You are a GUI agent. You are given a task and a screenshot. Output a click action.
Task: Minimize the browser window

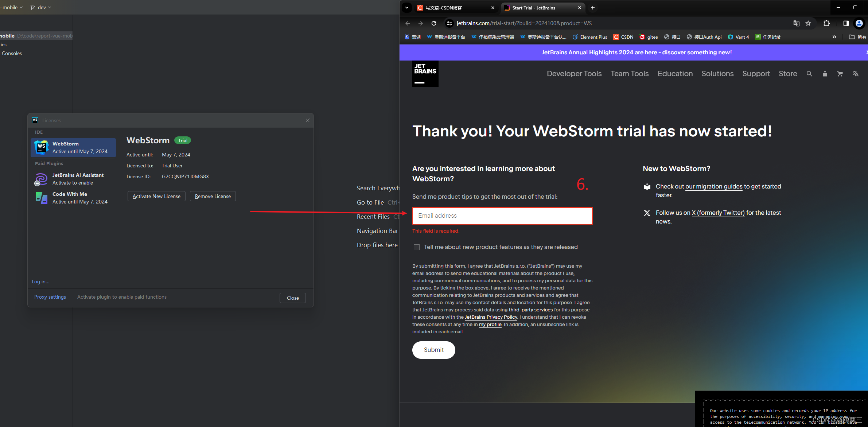(x=838, y=7)
